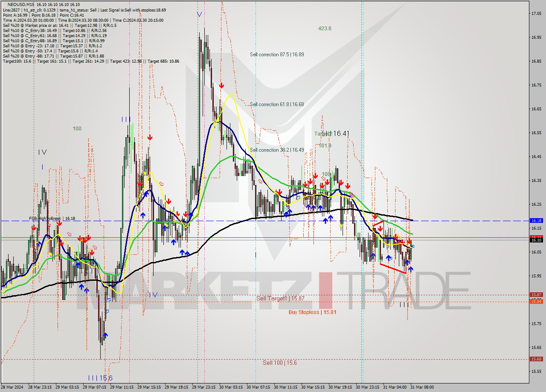The width and height of the screenshot is (546, 392).
Task: Click the '30 Mar 11:15' time axis label
Action: [285, 387]
